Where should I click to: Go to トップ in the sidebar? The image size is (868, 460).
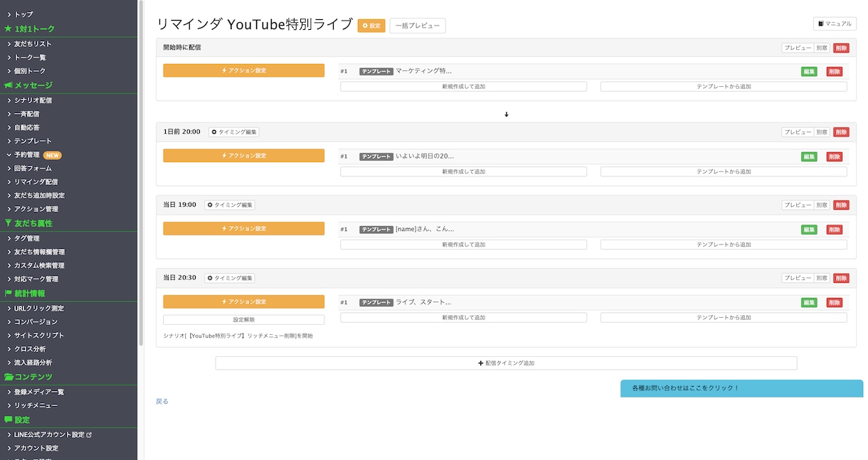point(23,14)
